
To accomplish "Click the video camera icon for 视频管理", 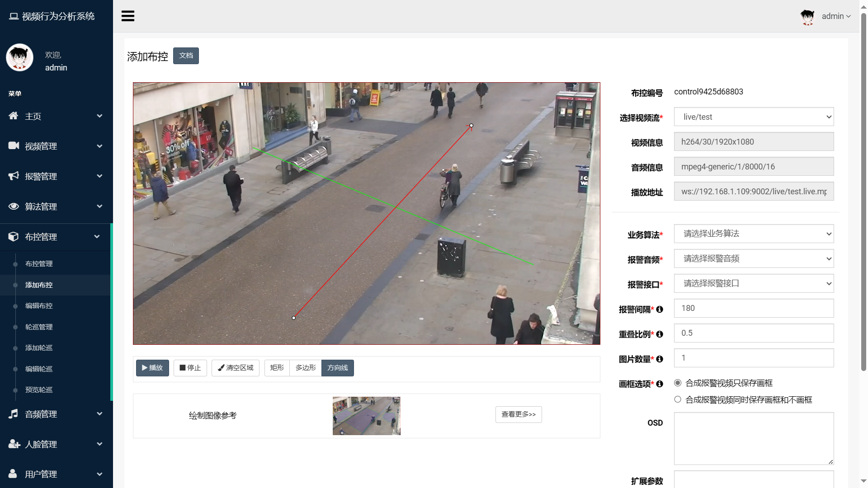I will point(14,145).
